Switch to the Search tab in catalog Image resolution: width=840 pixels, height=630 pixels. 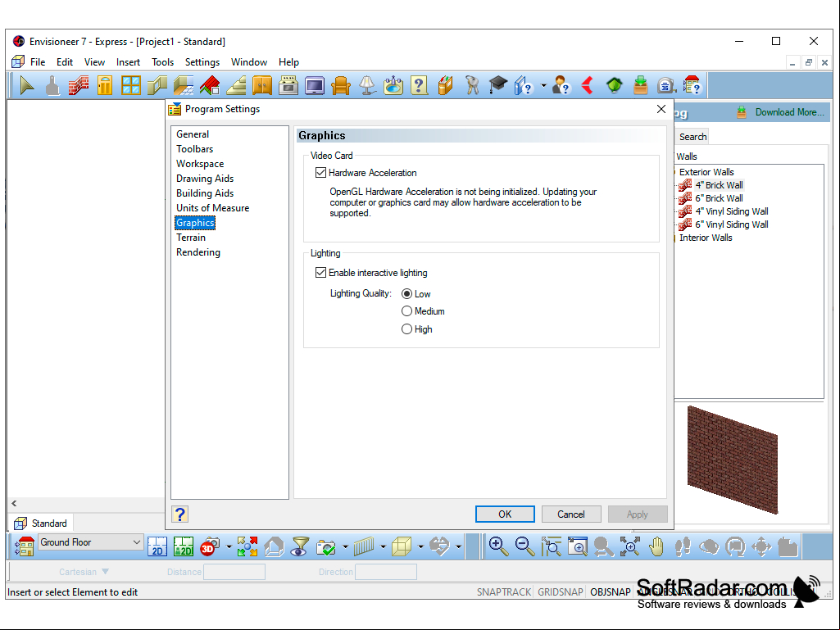[692, 137]
